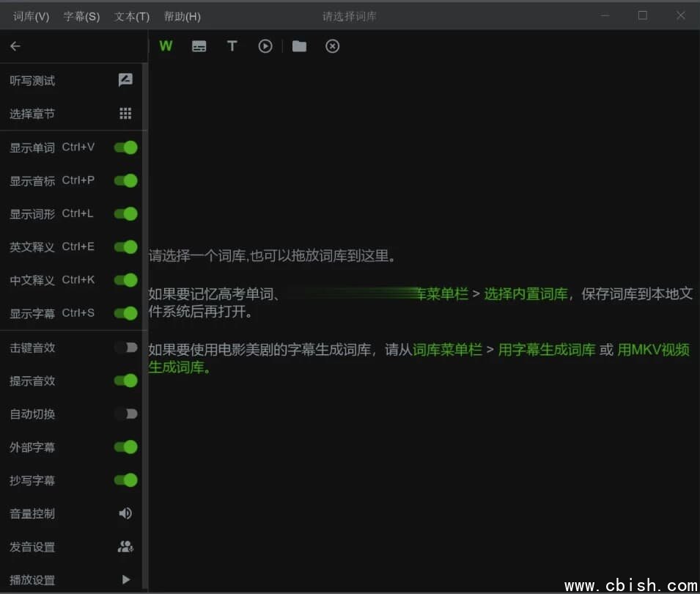Turn off the 中文释义 toggle
The image size is (700, 594).
[125, 280]
